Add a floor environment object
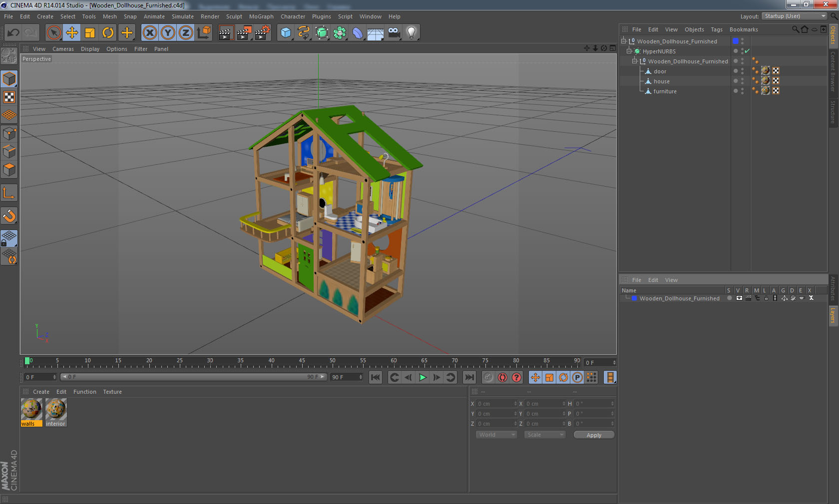This screenshot has height=504, width=839. [375, 33]
